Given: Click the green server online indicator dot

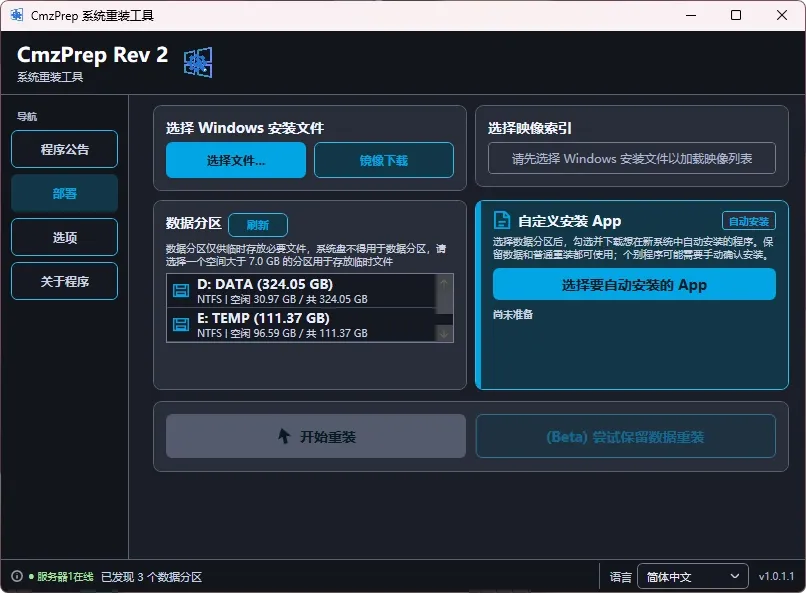Looking at the screenshot, I should coord(31,577).
